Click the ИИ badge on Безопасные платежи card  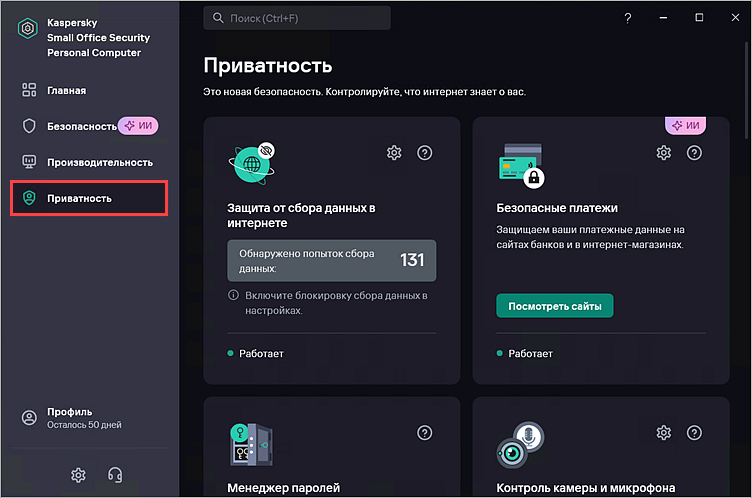(x=685, y=125)
